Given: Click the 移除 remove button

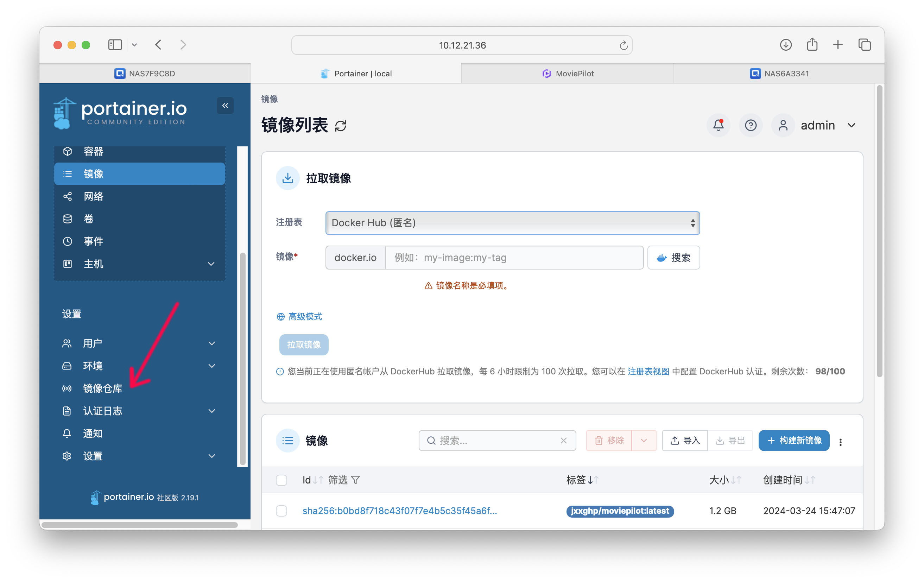Looking at the screenshot, I should tap(609, 441).
